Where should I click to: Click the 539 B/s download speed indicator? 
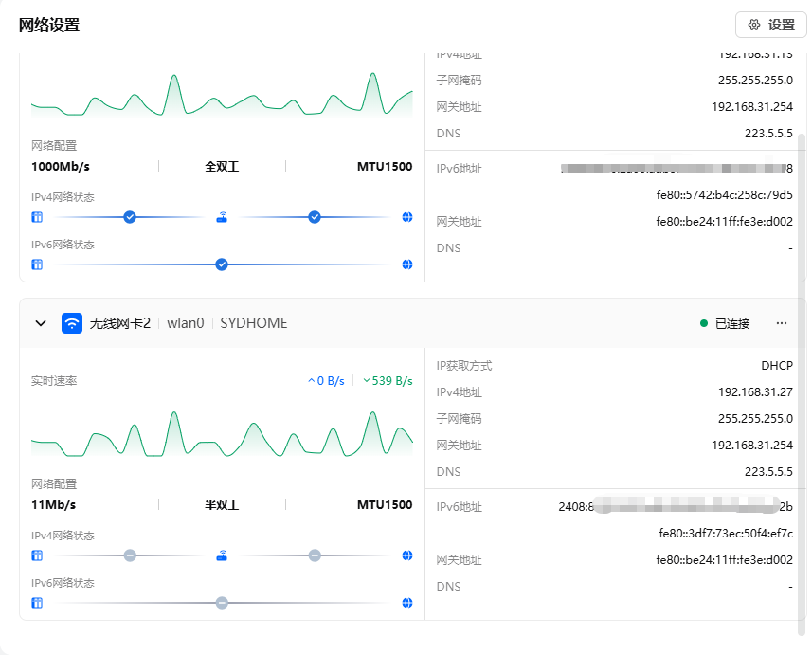[x=388, y=381]
